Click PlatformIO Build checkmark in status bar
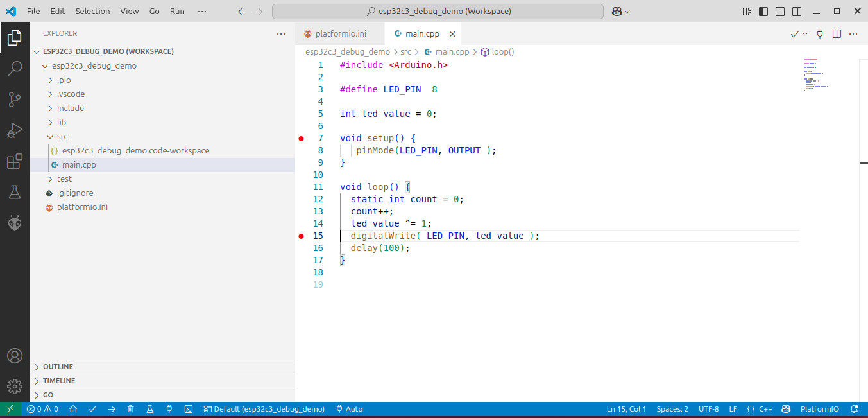The height and width of the screenshot is (418, 868). click(92, 409)
